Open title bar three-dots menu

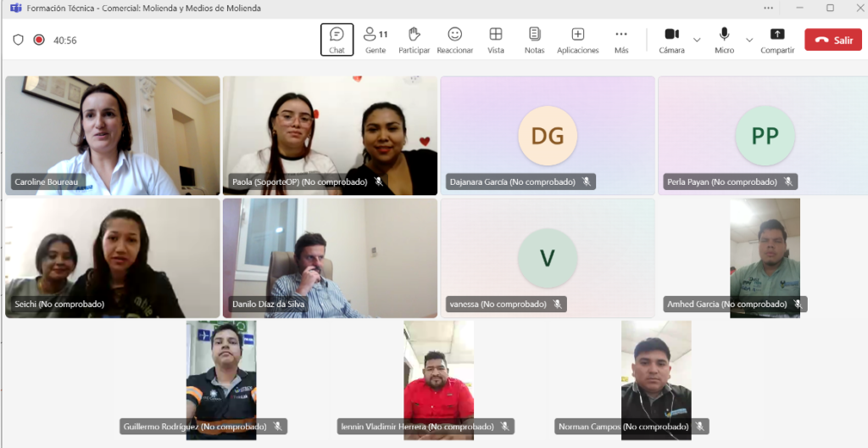[768, 8]
